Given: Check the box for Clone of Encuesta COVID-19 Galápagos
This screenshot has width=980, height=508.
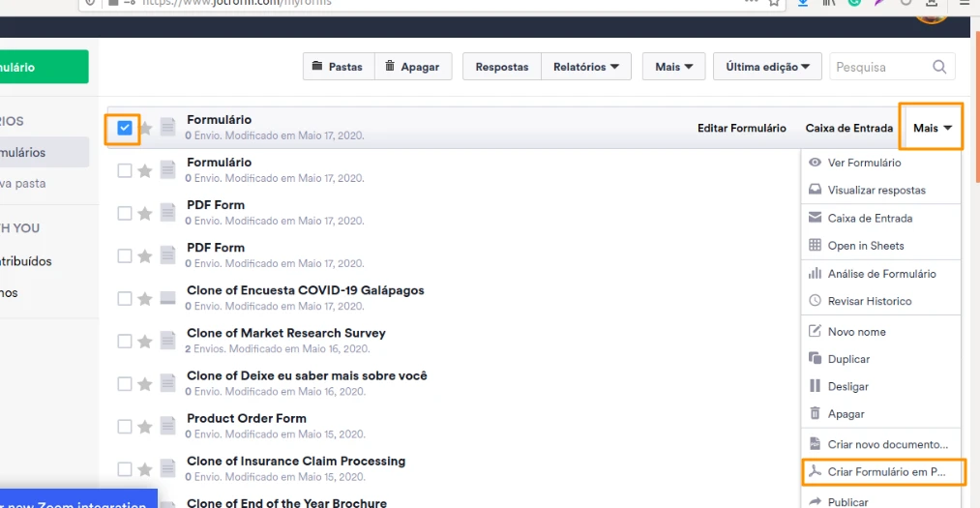Looking at the screenshot, I should pos(124,298).
